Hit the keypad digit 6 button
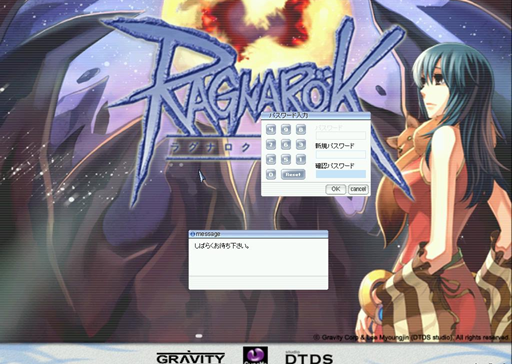Screen dimensions: 512x364 coord(286,144)
